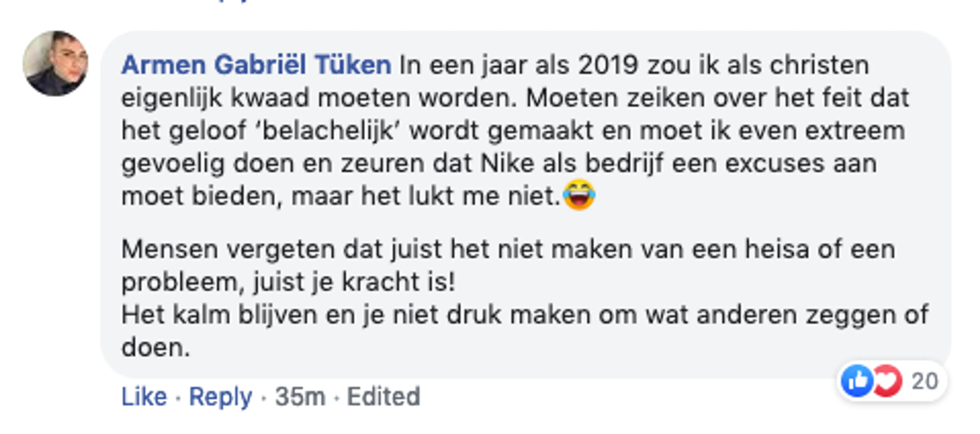View edit history via the Edited label

click(x=383, y=396)
